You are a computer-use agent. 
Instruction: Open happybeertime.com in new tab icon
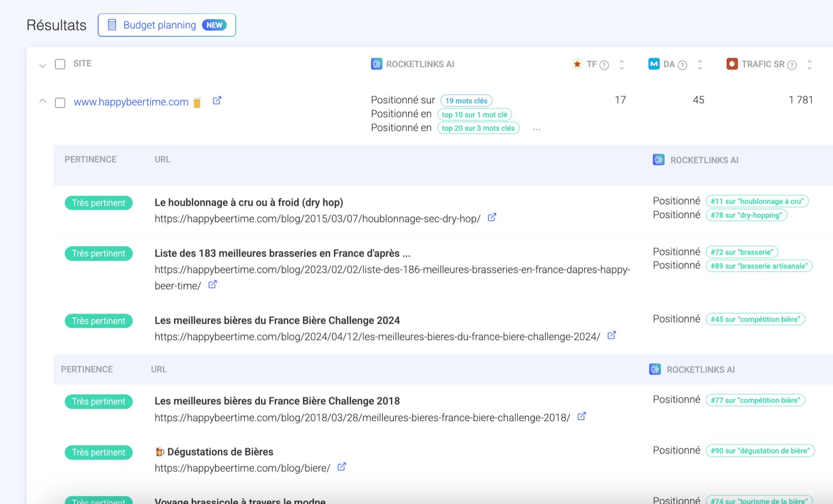click(x=217, y=101)
